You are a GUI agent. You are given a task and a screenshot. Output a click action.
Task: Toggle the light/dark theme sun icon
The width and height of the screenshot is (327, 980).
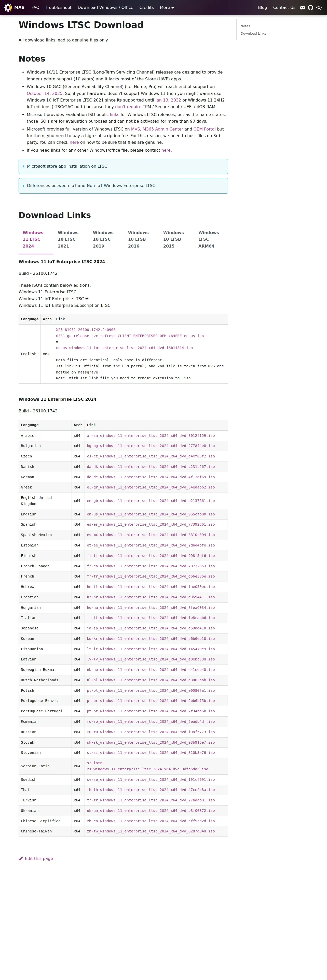pyautogui.click(x=319, y=8)
